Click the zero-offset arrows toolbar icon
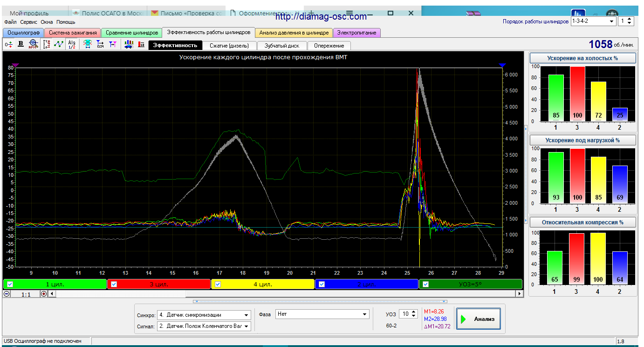This screenshot has width=644, height=347. pos(9,44)
